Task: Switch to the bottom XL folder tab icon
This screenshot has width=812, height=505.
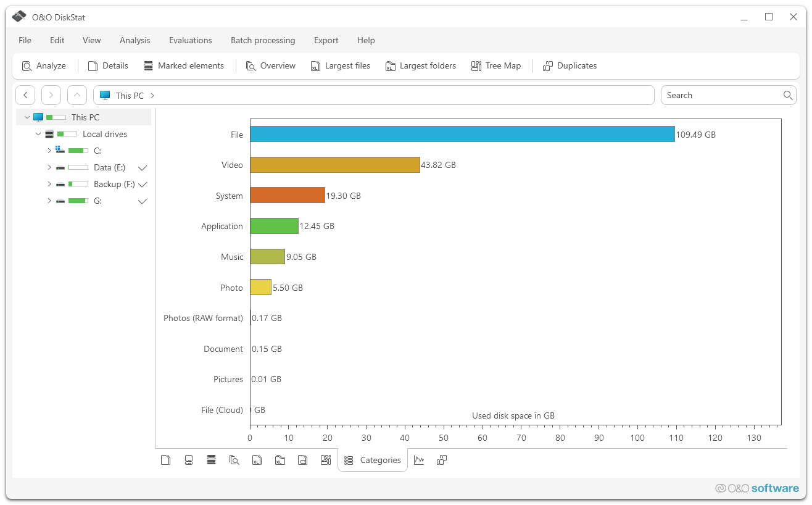Action: 280,460
